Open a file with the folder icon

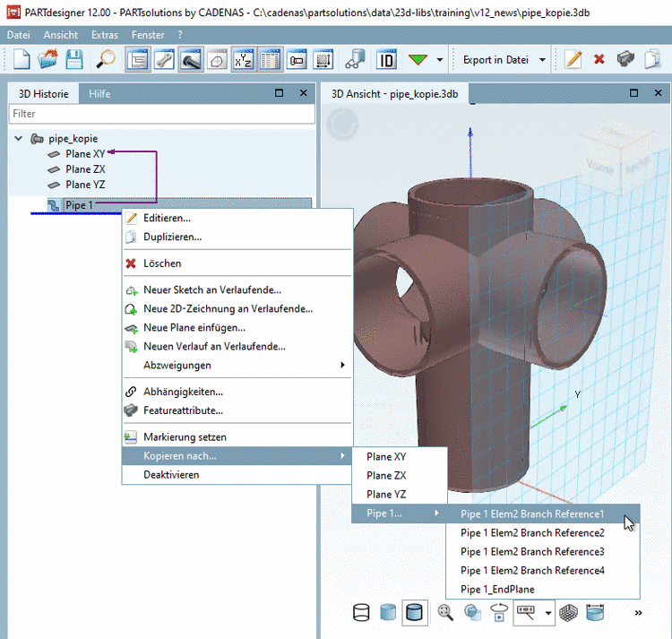pyautogui.click(x=47, y=59)
